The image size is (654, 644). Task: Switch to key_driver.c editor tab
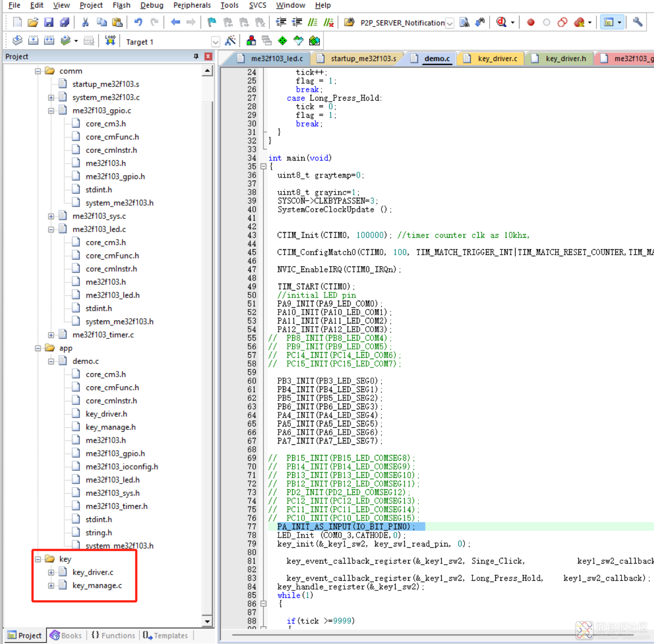pyautogui.click(x=491, y=58)
